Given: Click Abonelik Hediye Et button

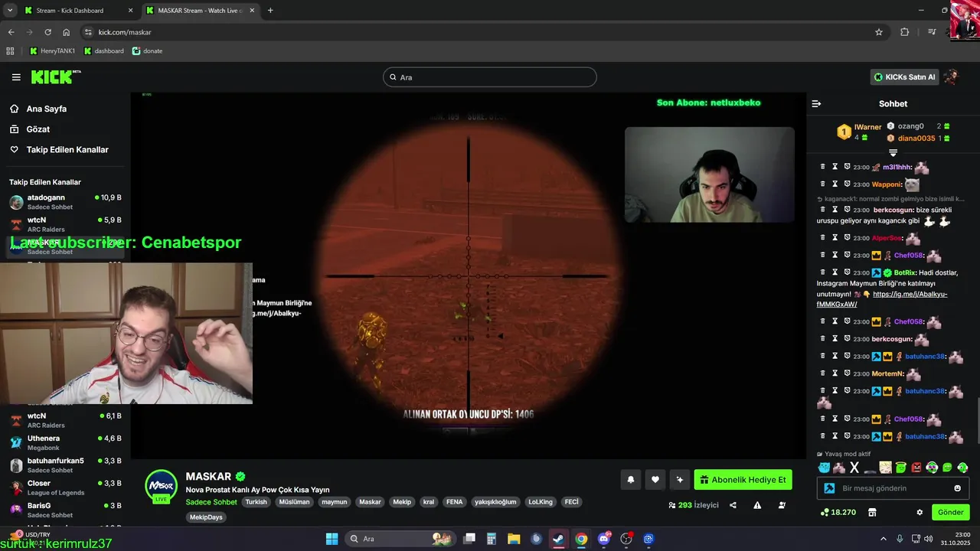Looking at the screenshot, I should 743,480.
